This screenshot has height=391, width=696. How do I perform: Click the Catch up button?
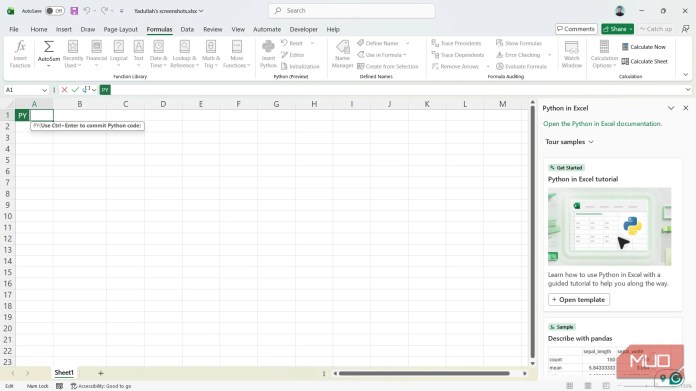click(x=656, y=29)
